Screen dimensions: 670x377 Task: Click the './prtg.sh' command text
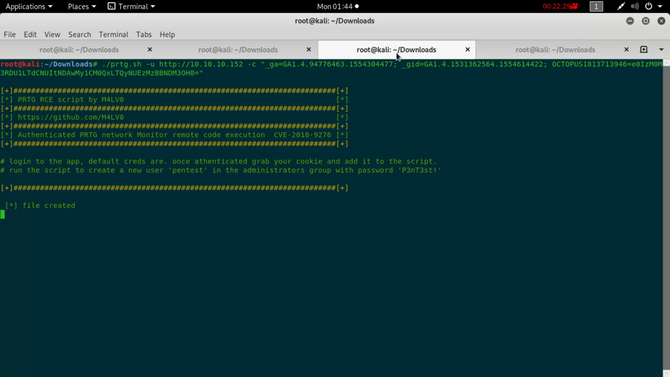pos(122,64)
